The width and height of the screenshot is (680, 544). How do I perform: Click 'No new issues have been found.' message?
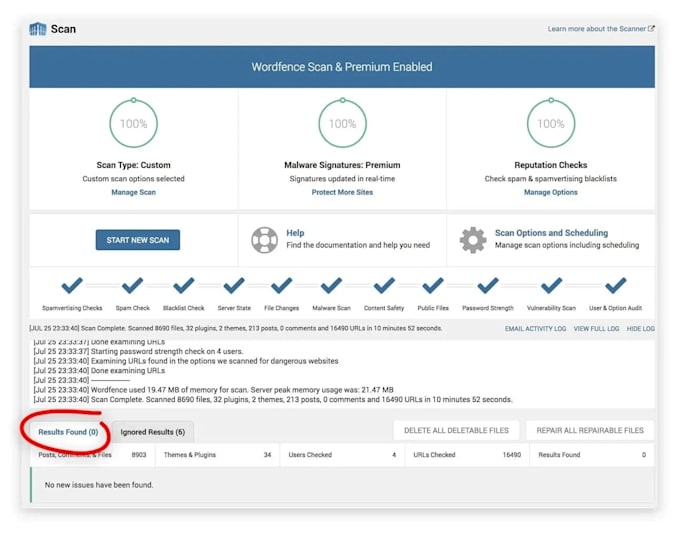99,485
